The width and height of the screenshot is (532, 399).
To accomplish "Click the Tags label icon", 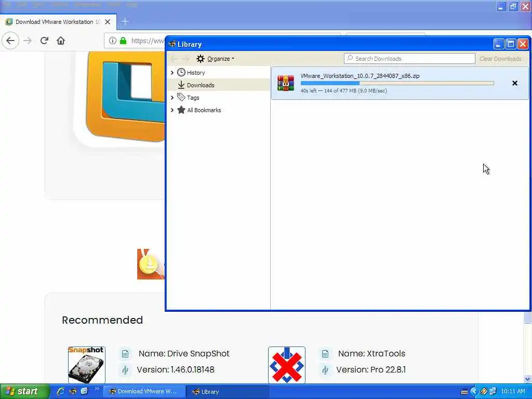I will [181, 97].
